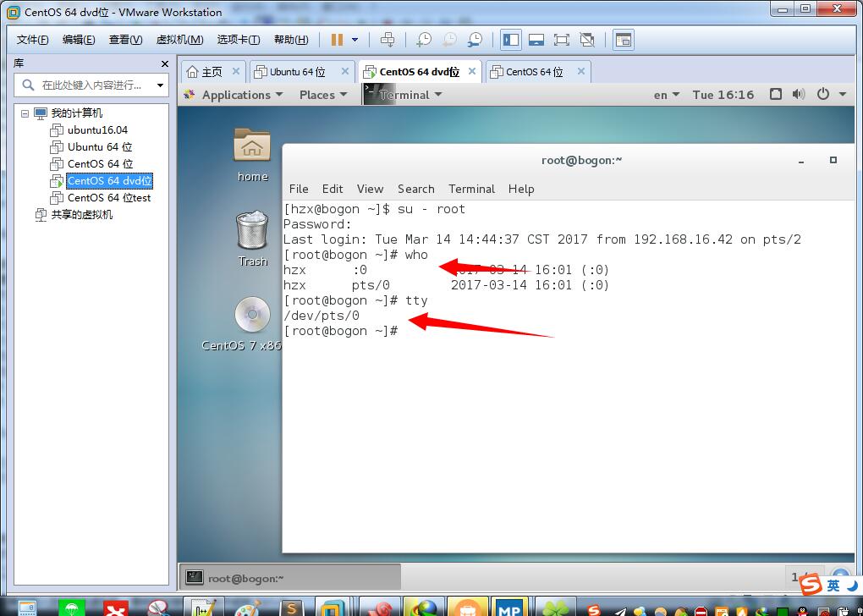
Task: Open the terminal Help menu
Action: [x=521, y=189]
